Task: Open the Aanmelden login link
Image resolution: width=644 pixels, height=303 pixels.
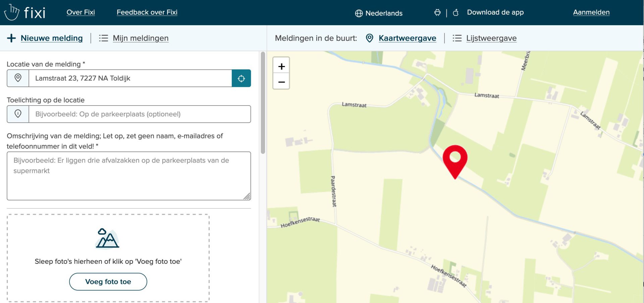Action: click(x=591, y=12)
